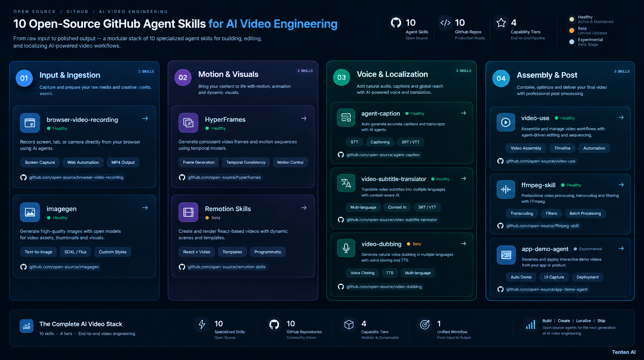Screen dimensions: 644x360
Task: Open video-subtitle-translator card via its arrow
Action: (x=463, y=179)
